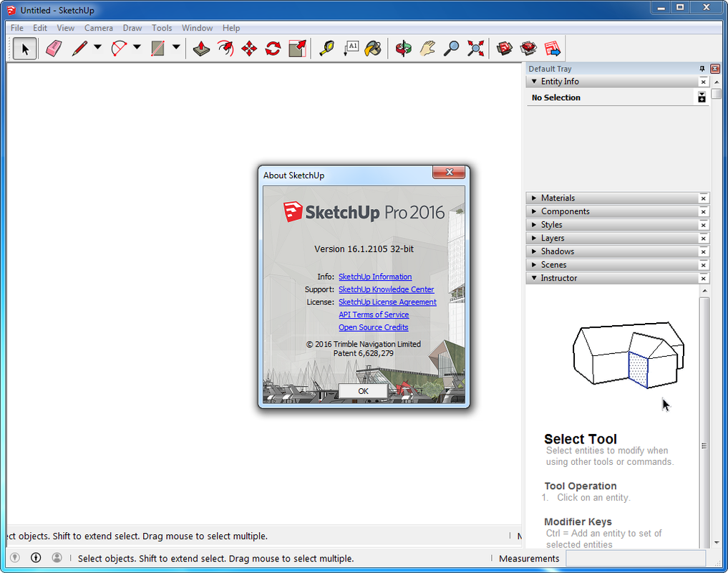Close the Materials panel with X
The image size is (728, 573).
[704, 198]
